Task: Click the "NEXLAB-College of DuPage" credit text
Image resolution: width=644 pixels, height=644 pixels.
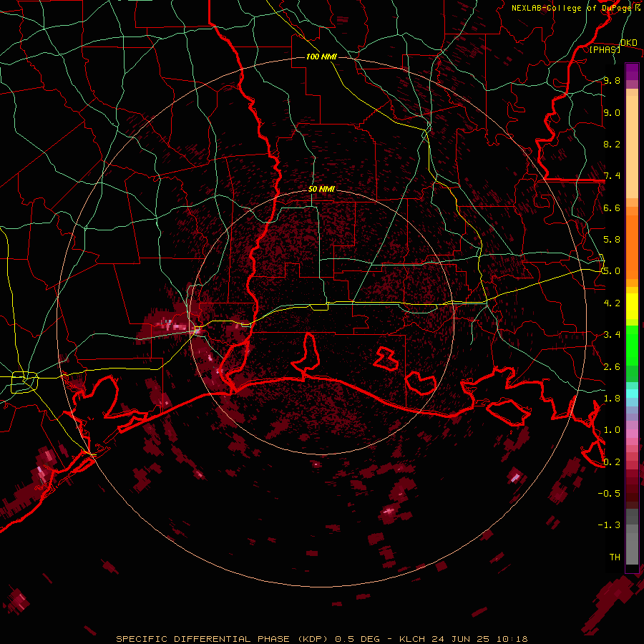Action: [572, 8]
